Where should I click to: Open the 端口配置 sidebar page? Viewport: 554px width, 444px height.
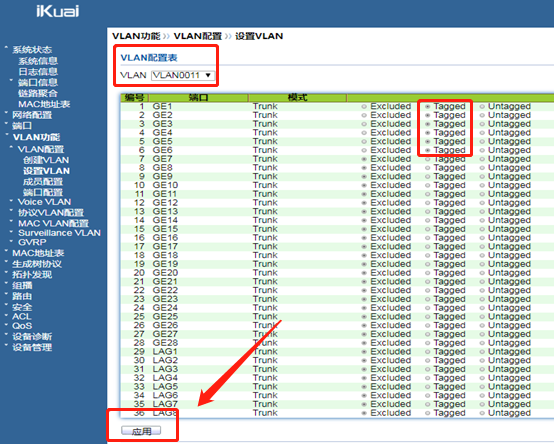pos(43,192)
